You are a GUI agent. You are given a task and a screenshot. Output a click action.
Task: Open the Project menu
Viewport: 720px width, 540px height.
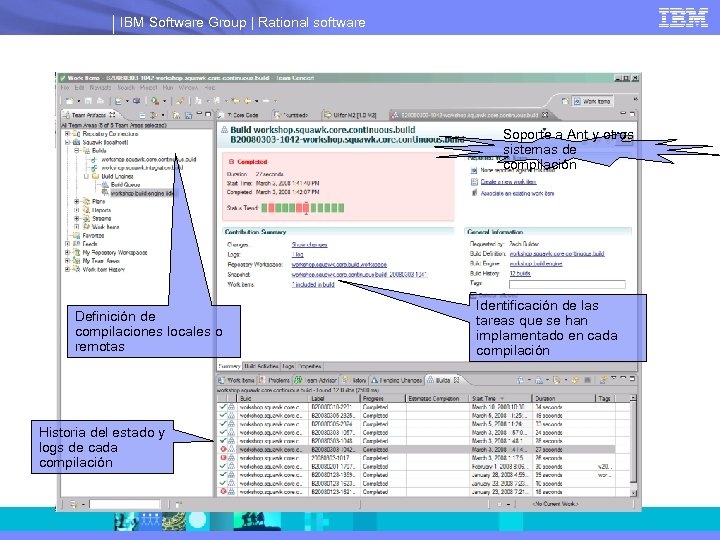(x=148, y=87)
